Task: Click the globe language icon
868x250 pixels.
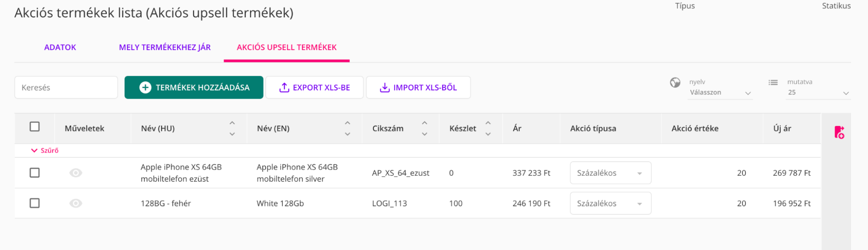Action: coord(675,82)
